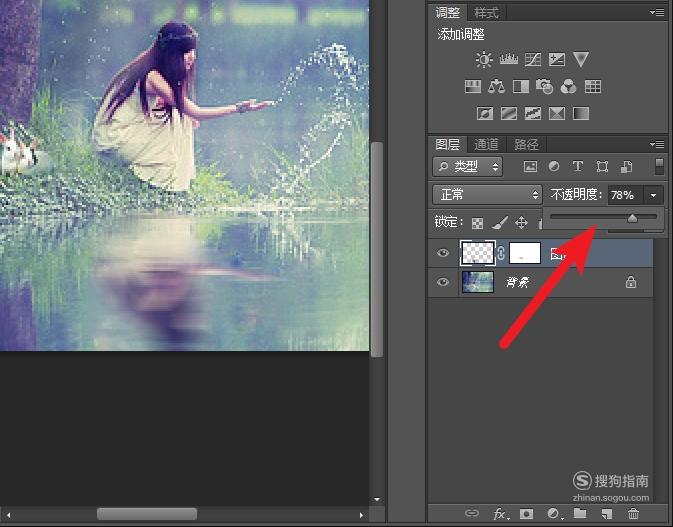The width and height of the screenshot is (673, 527).
Task: Lock transparent pixels of the layer
Action: coord(477,223)
